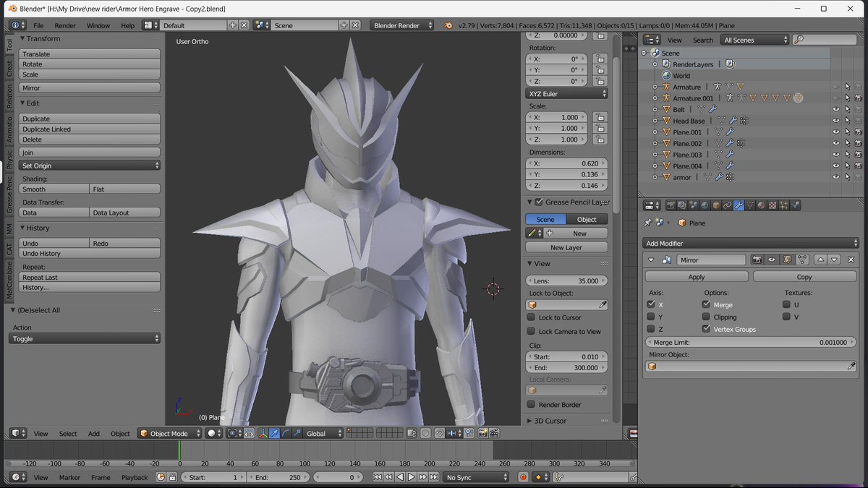
Task: Expand the Head Base tree item
Action: [x=655, y=121]
